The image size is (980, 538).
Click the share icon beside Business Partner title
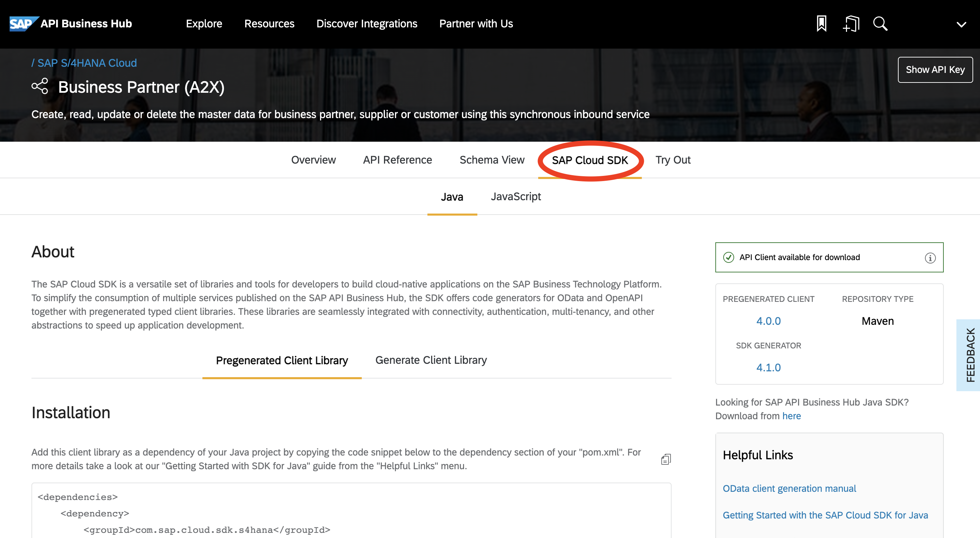point(40,87)
